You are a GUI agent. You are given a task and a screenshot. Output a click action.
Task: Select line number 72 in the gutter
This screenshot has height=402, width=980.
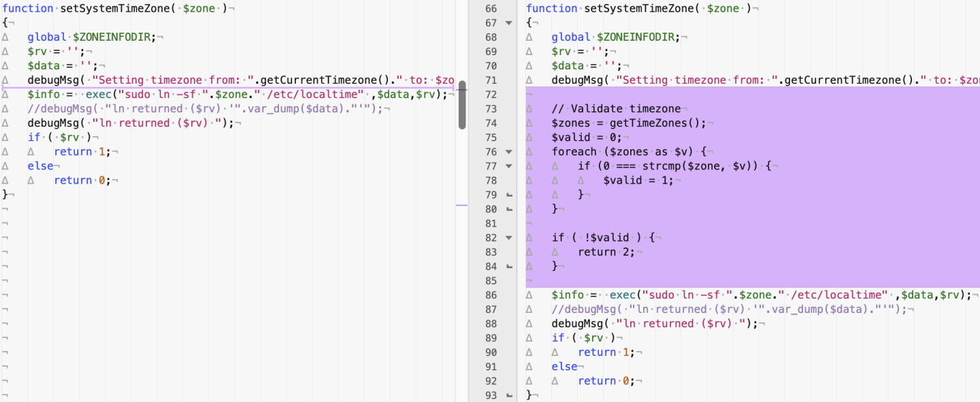[490, 95]
